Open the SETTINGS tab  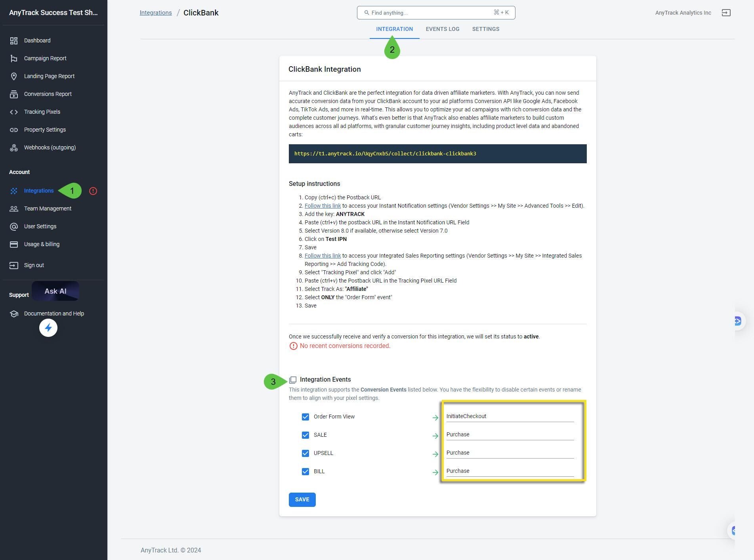click(x=486, y=29)
